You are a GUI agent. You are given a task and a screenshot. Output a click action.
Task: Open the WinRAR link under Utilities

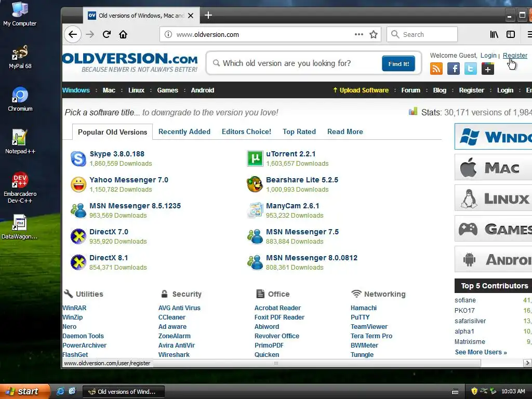(74, 308)
